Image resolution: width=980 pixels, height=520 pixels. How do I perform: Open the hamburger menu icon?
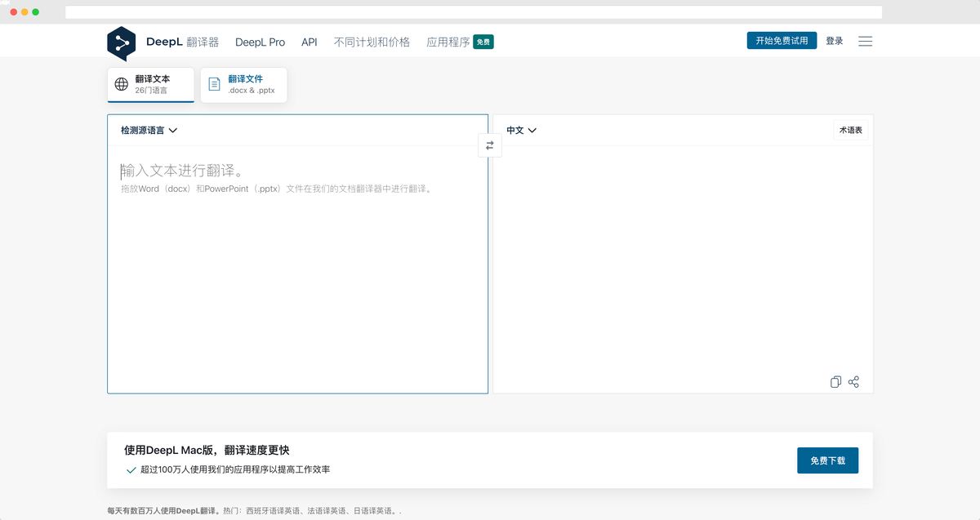866,42
